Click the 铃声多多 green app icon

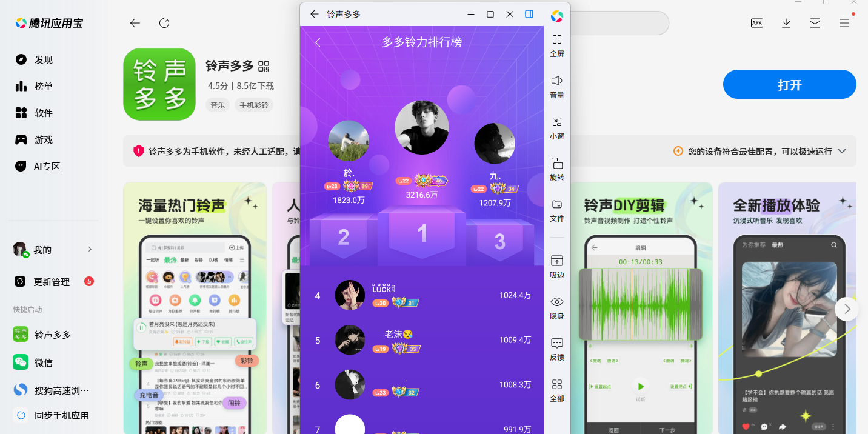point(159,84)
